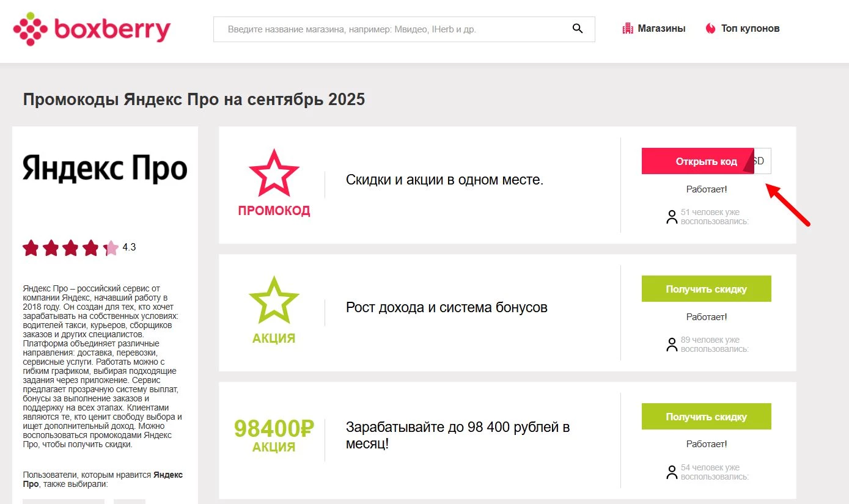Click the 4.3 rating value

pyautogui.click(x=130, y=247)
